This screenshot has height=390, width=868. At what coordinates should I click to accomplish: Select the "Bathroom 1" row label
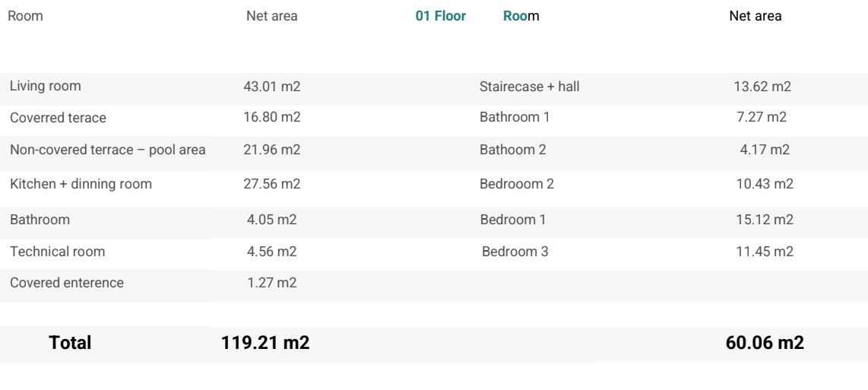515,118
